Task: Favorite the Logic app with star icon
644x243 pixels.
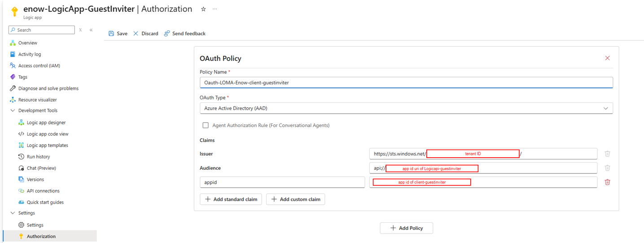Action: (x=203, y=9)
